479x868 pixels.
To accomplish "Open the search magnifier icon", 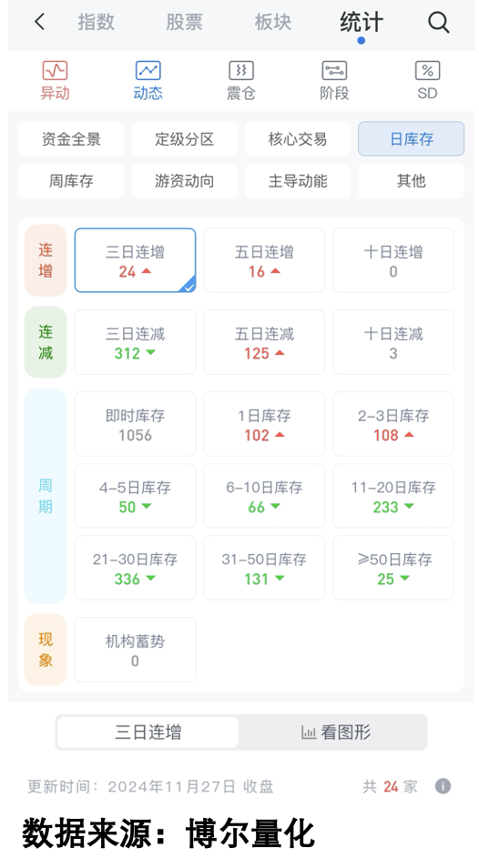I will [x=439, y=23].
